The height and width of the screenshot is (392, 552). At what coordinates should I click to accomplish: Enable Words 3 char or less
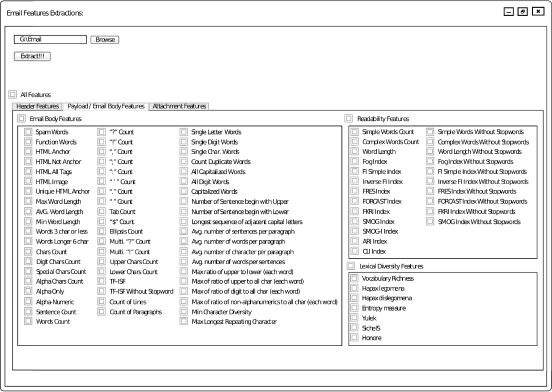tap(28, 232)
